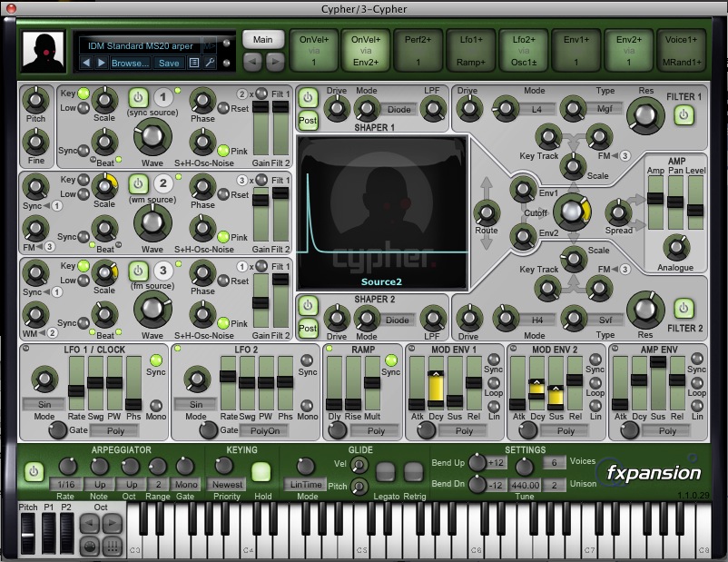Click the avatar head logo thumbnail
The image size is (728, 562).
coord(44,52)
